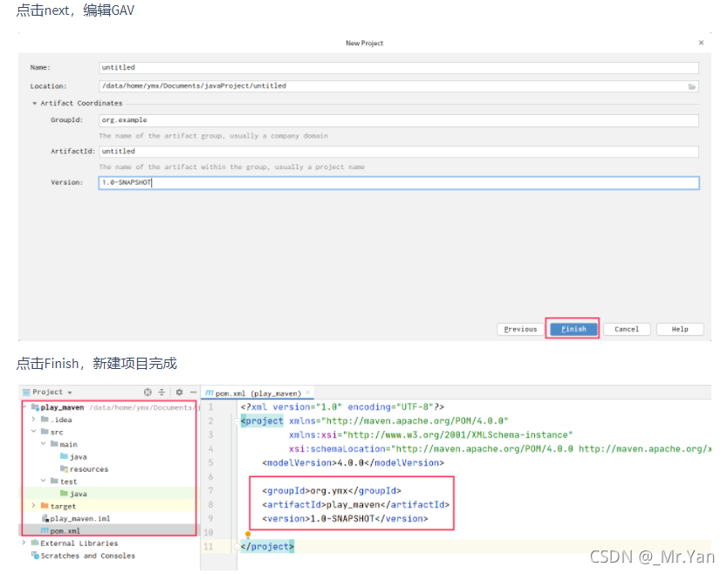The height and width of the screenshot is (574, 728).
Task: Select the .idea folder icon
Action: pos(45,420)
